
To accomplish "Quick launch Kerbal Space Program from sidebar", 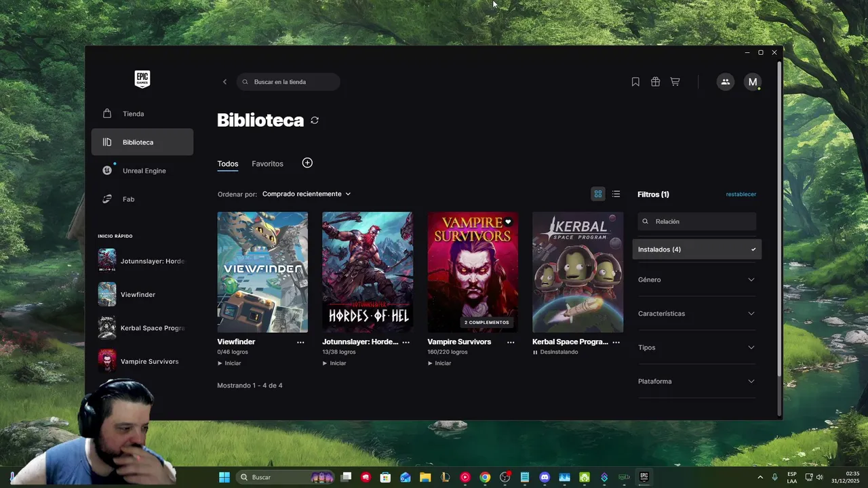I will tap(142, 328).
